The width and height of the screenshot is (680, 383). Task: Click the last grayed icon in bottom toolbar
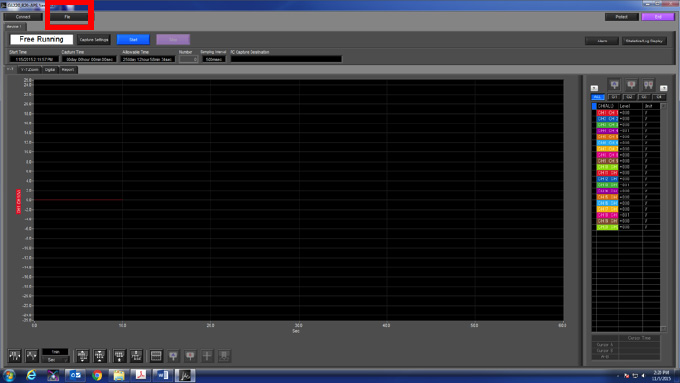[x=224, y=356]
